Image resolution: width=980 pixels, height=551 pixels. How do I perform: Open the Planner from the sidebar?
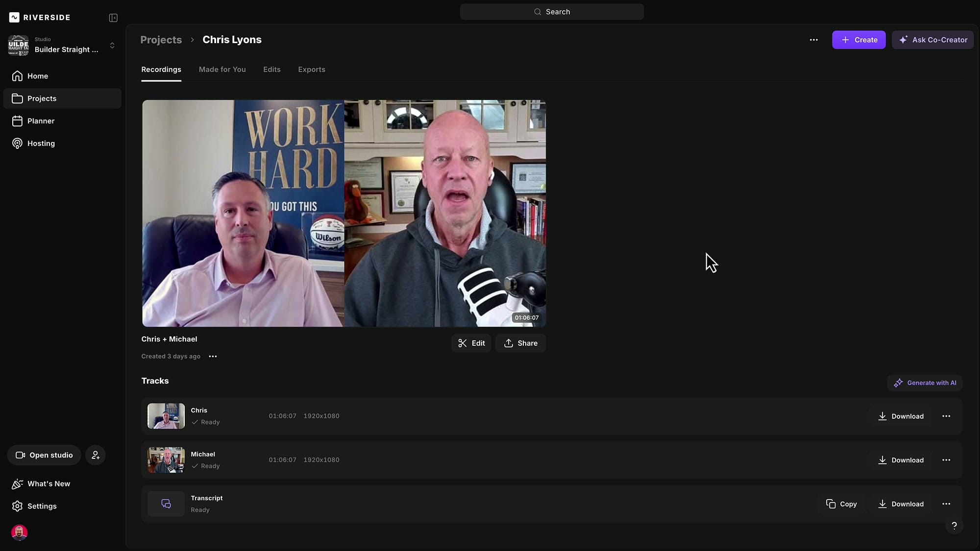[x=41, y=120]
